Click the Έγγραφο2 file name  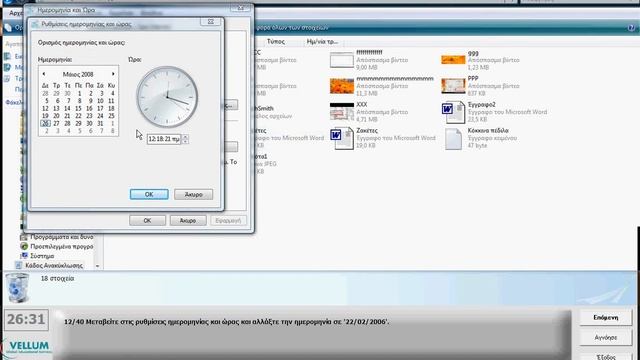pos(482,104)
